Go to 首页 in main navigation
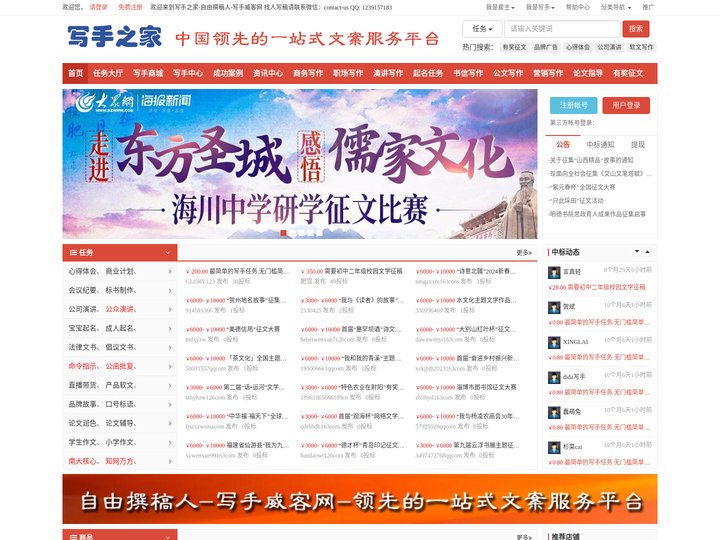This screenshot has height=540, width=720. pyautogui.click(x=75, y=73)
